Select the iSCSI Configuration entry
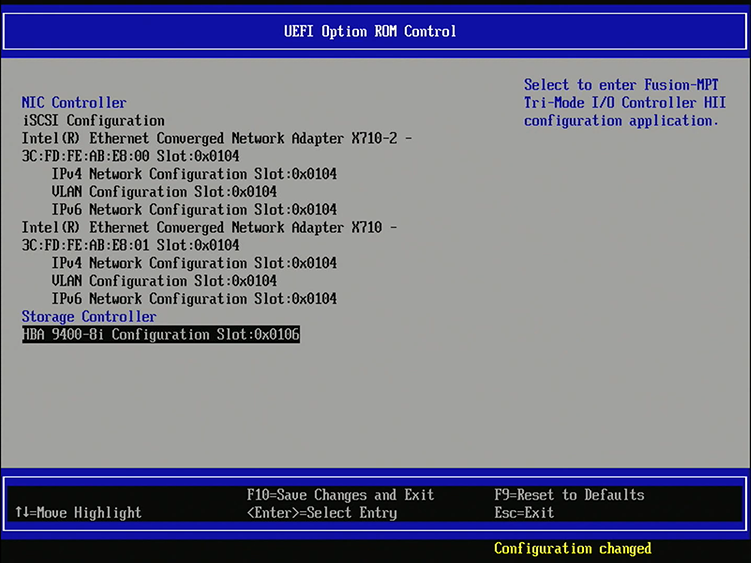Image resolution: width=751 pixels, height=563 pixels. 93,120
